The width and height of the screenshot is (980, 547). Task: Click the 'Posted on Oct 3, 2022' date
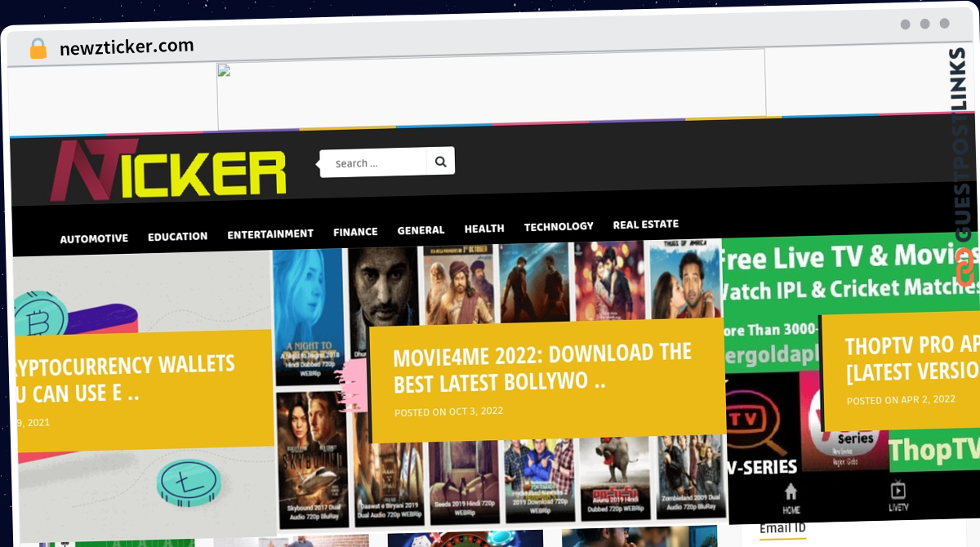[x=448, y=411]
